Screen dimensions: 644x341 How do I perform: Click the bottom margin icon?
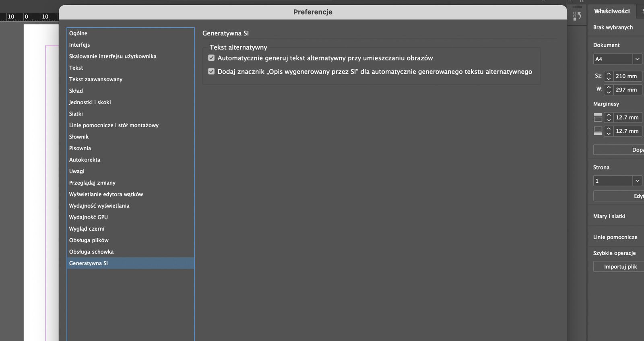pyautogui.click(x=598, y=131)
